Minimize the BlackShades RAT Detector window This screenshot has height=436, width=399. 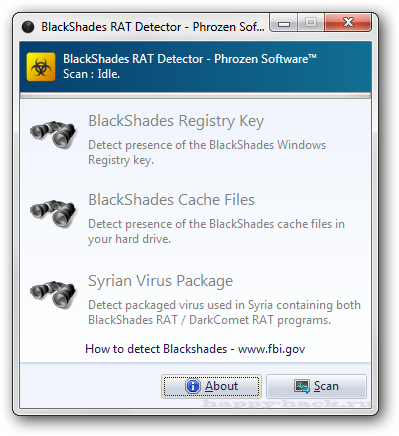(x=284, y=23)
